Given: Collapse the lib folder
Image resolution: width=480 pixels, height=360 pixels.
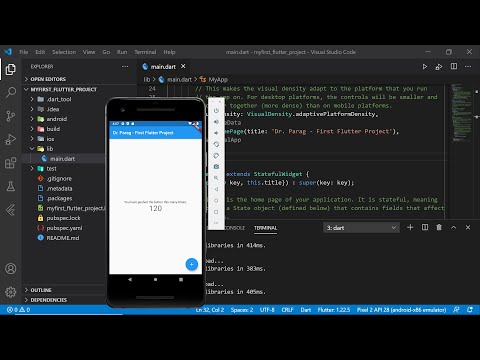Looking at the screenshot, I should tap(45, 149).
